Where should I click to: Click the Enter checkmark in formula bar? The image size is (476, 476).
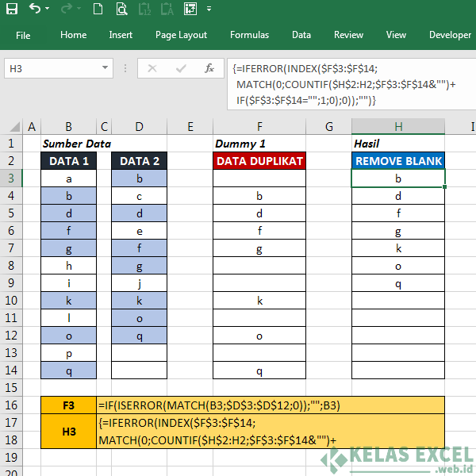(181, 68)
